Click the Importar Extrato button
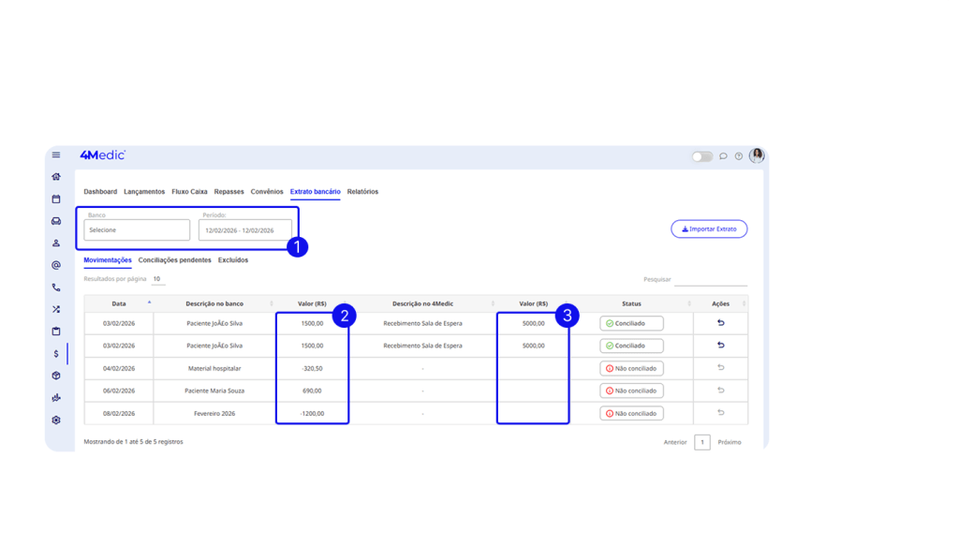Image resolution: width=959 pixels, height=560 pixels. click(x=709, y=229)
